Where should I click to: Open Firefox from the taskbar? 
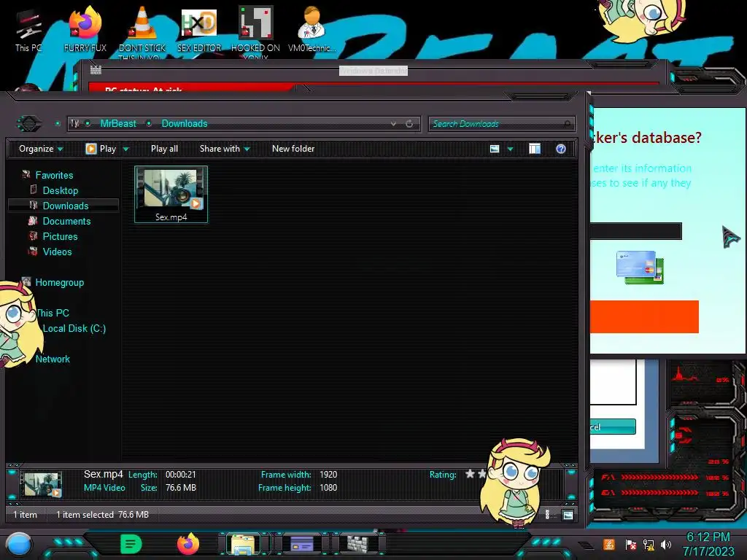pos(188,544)
